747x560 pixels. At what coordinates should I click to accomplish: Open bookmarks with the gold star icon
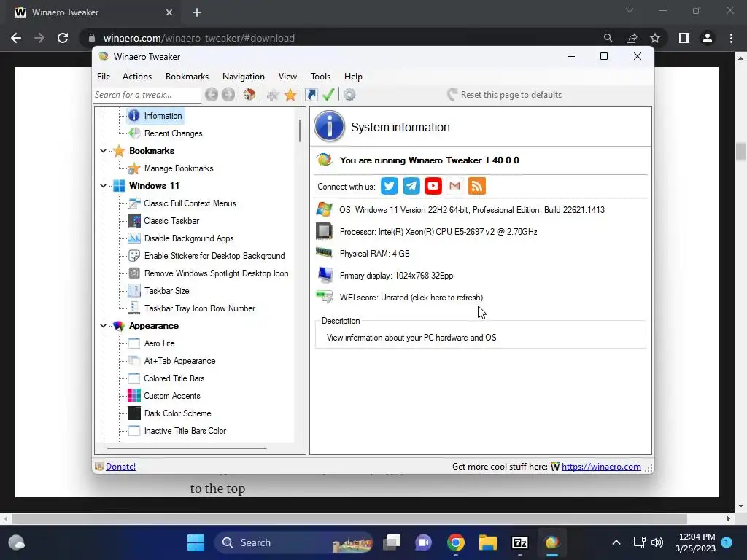(x=290, y=95)
